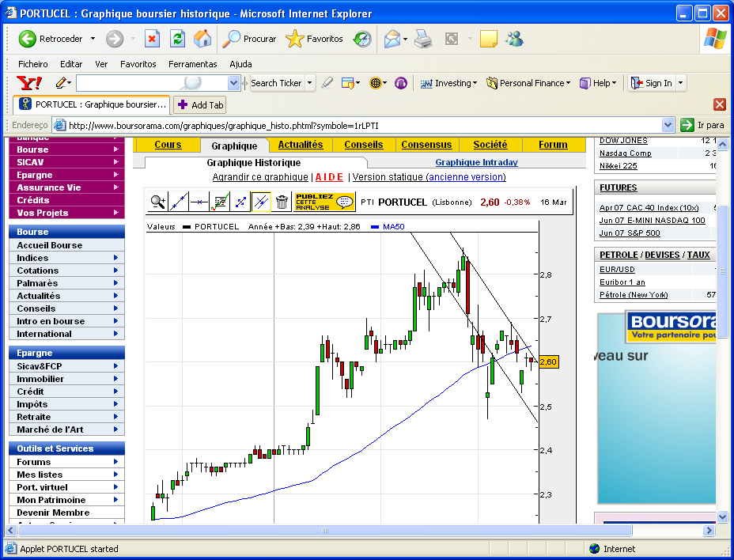Expand the Indices sidebar submenu
Screen dimensions: 734x560
coord(115,258)
